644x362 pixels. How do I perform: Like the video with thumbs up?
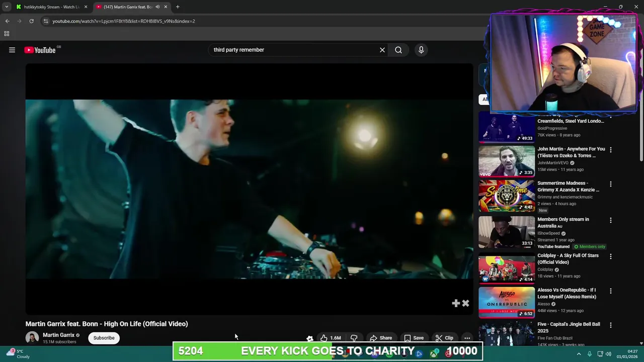tap(331, 338)
